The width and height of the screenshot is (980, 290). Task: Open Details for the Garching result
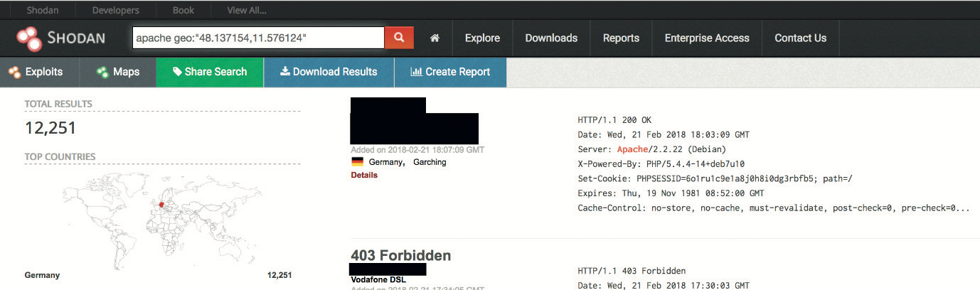point(364,175)
